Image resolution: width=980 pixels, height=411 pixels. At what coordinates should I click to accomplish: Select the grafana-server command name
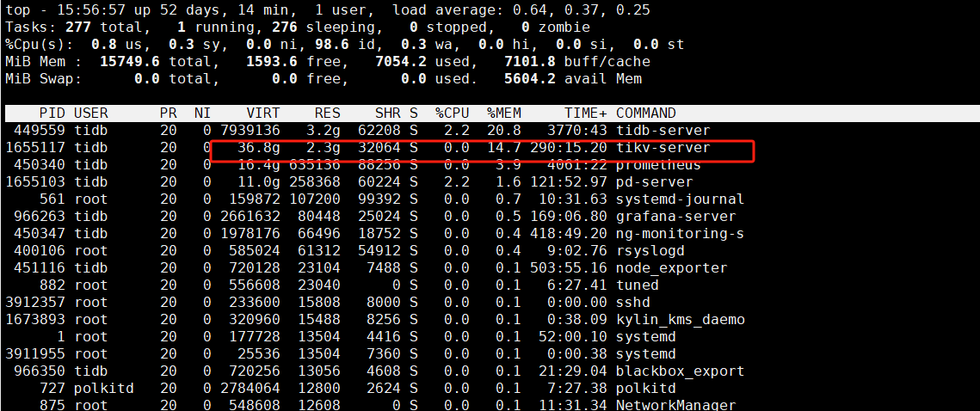pos(676,216)
